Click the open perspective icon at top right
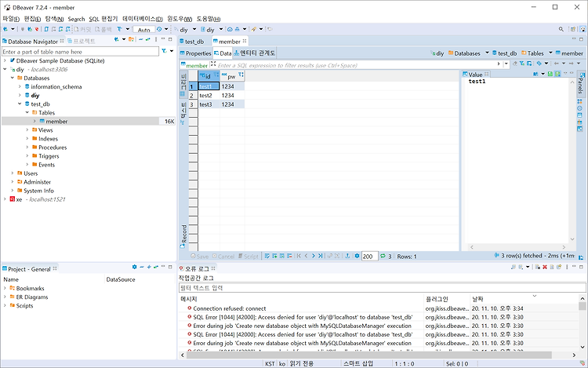The height and width of the screenshot is (368, 588). pyautogui.click(x=572, y=29)
